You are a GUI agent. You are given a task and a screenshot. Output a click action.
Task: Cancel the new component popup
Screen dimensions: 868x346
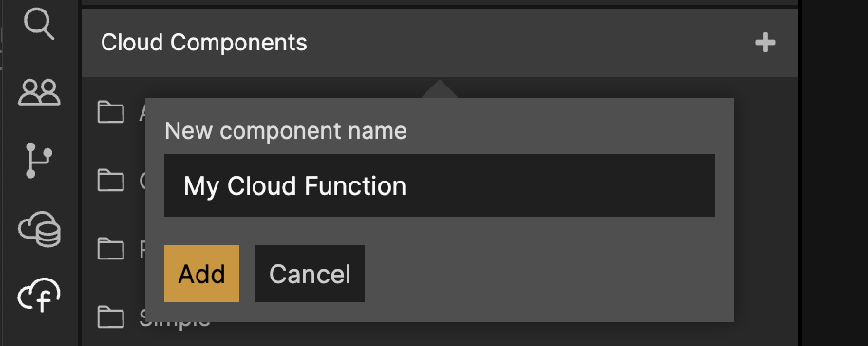coord(310,274)
